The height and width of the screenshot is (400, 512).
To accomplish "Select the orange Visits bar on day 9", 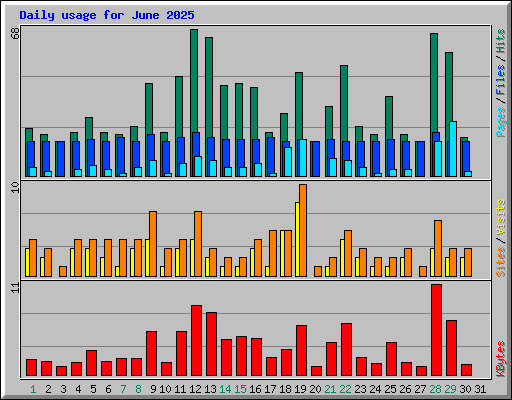I will tap(153, 244).
